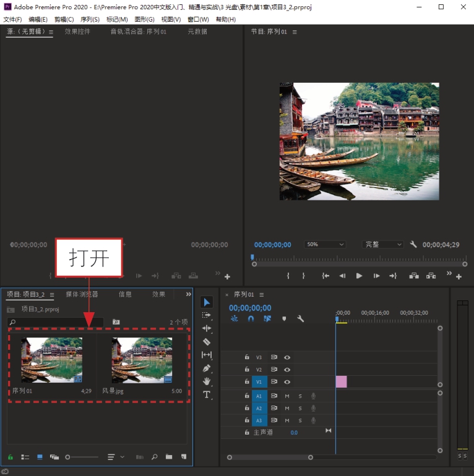
Task: Go to In point in Program Monitor
Action: coord(325,276)
